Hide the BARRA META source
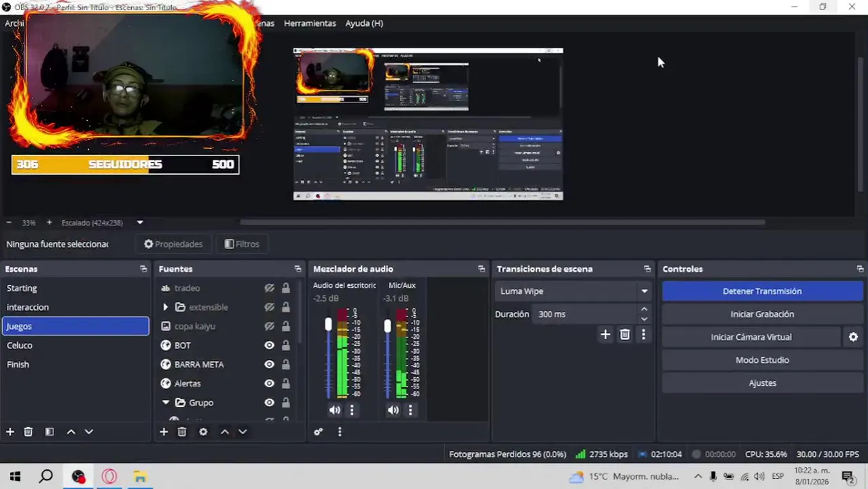 click(270, 364)
